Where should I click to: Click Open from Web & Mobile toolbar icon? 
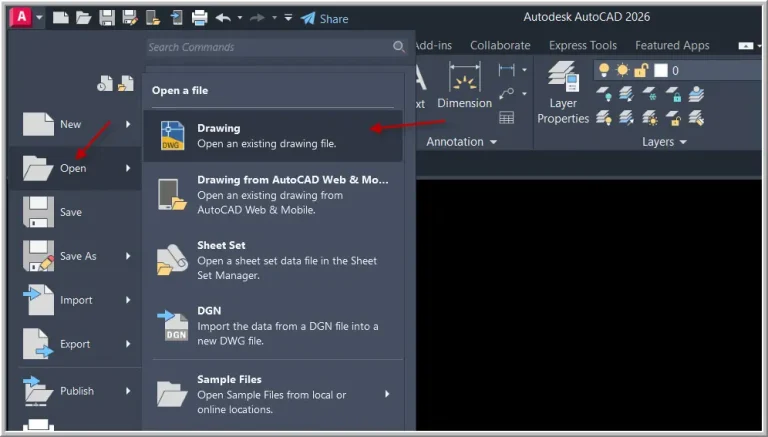tap(153, 18)
